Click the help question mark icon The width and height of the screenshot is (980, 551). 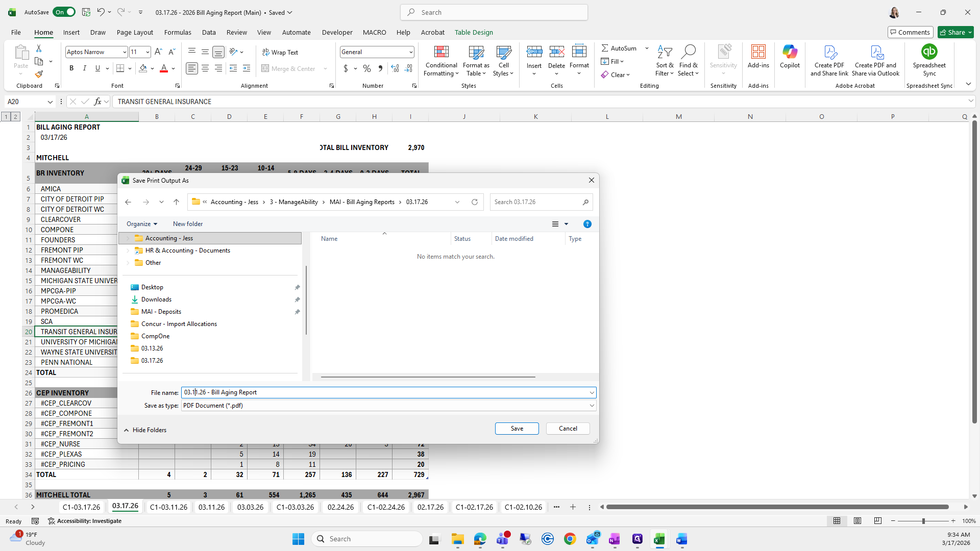click(x=587, y=224)
